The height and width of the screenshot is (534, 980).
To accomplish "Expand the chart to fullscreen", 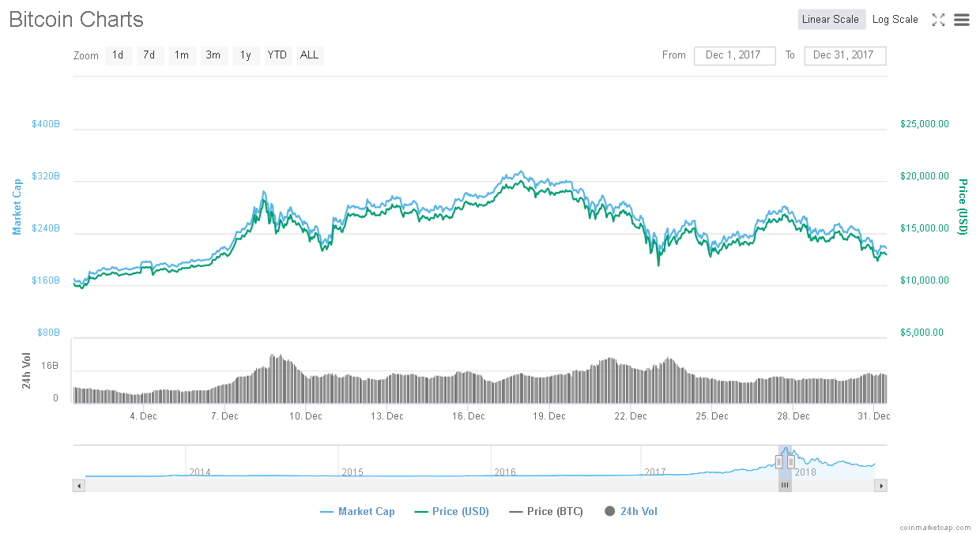I will pos(938,20).
